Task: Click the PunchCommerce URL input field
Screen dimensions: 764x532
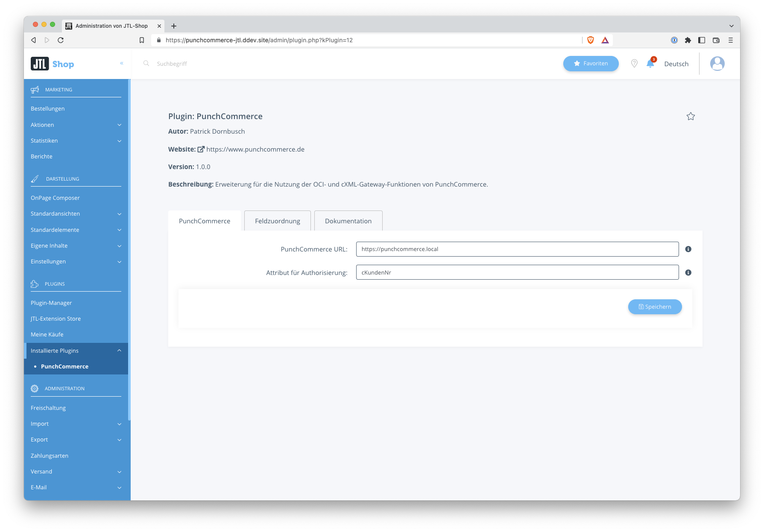Action: click(x=517, y=249)
